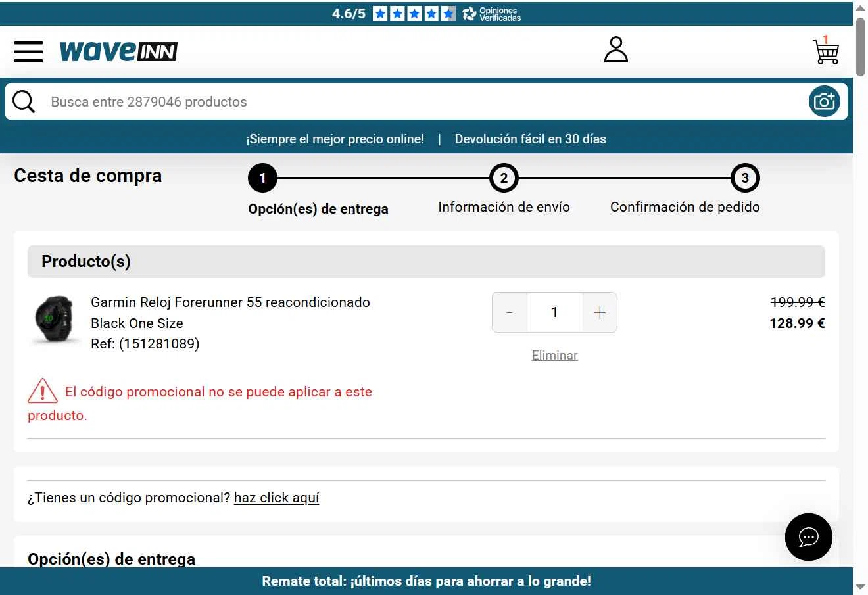Increase product quantity with plus button
Image resolution: width=868 pixels, height=595 pixels.
[x=600, y=312]
